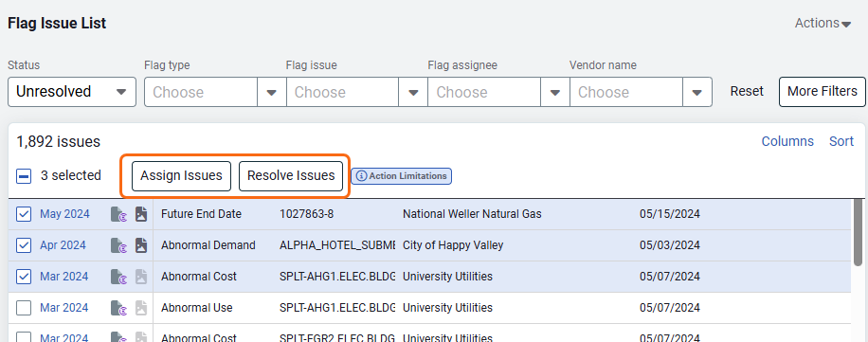Click the Resolve Issues button
868x342 pixels.
[x=291, y=176]
